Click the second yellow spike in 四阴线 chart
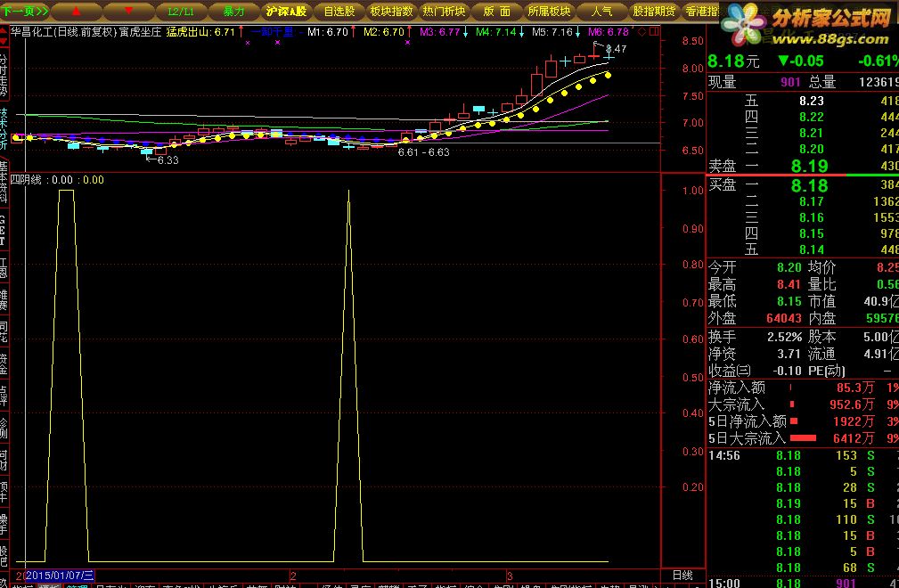The width and height of the screenshot is (899, 588). coord(348,192)
